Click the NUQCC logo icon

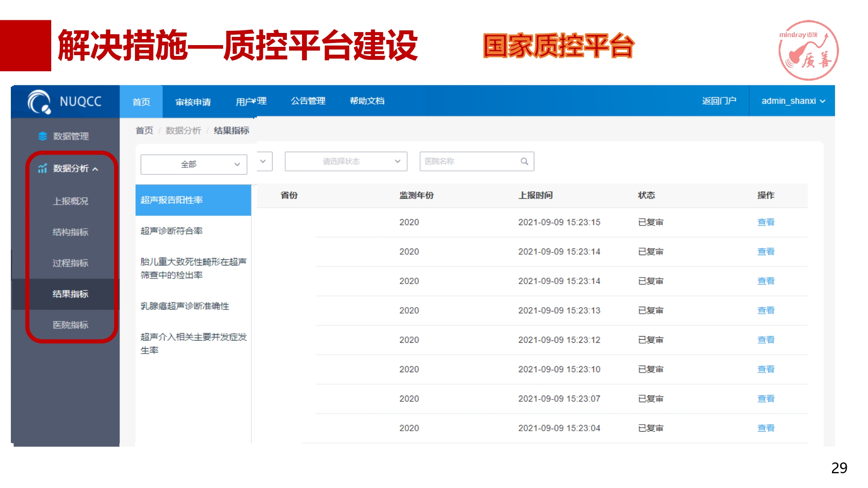[39, 102]
